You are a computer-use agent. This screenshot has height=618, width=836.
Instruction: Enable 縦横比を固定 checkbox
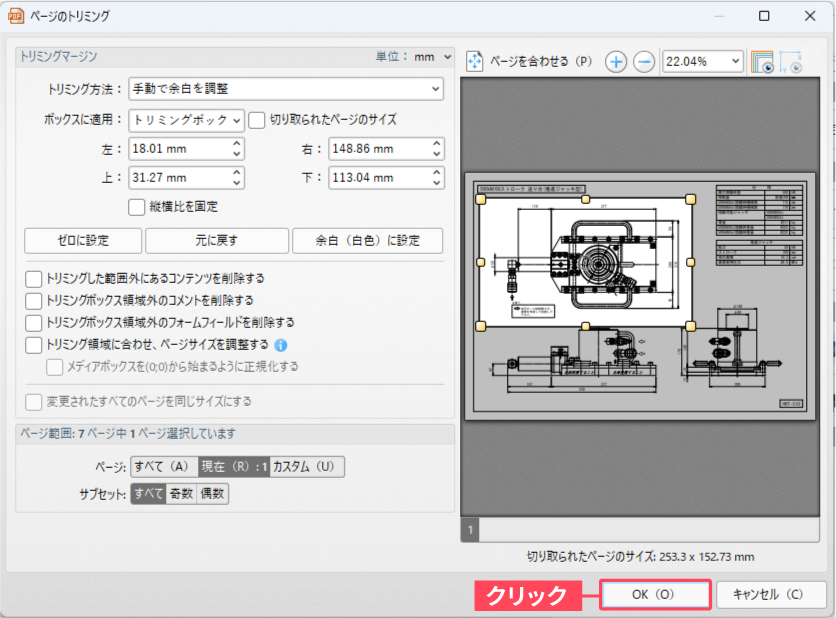[138, 207]
